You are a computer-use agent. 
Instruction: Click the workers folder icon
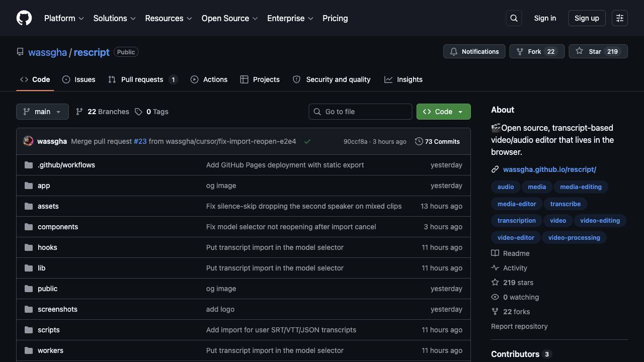[x=29, y=350]
